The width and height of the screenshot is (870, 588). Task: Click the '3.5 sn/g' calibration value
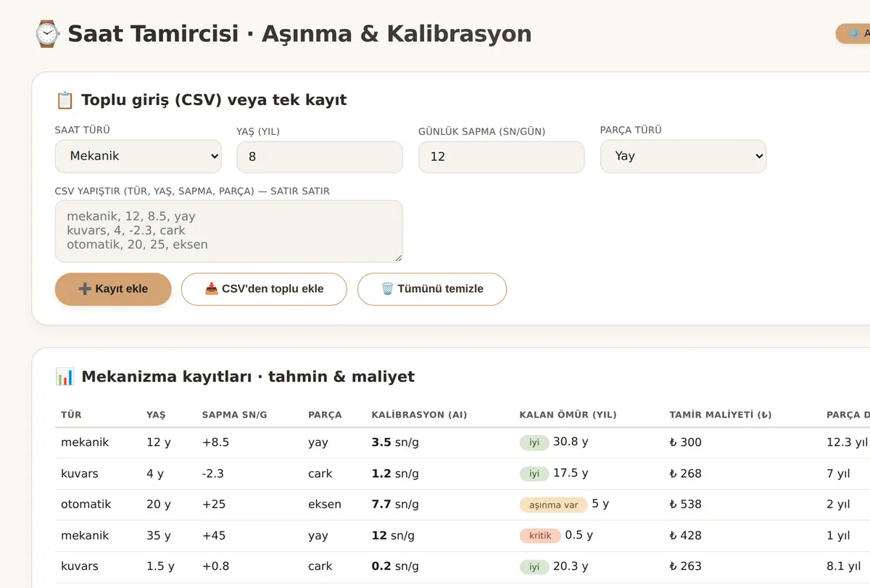(x=395, y=442)
